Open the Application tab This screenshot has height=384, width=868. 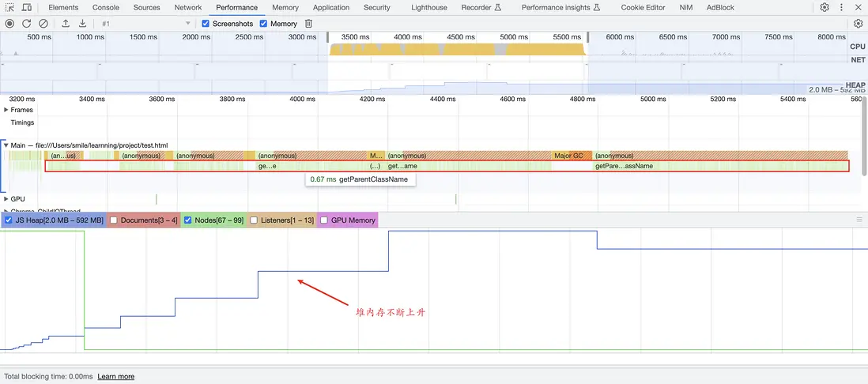coord(331,8)
